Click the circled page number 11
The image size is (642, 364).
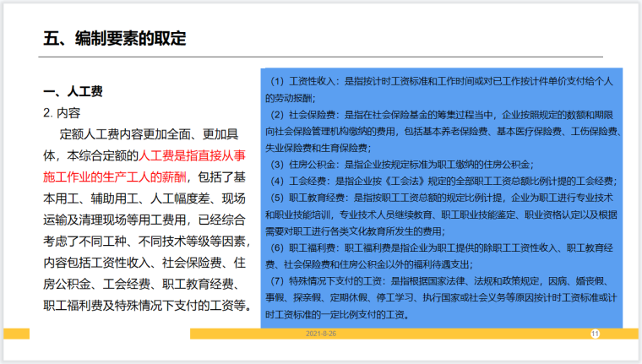pyautogui.click(x=595, y=334)
